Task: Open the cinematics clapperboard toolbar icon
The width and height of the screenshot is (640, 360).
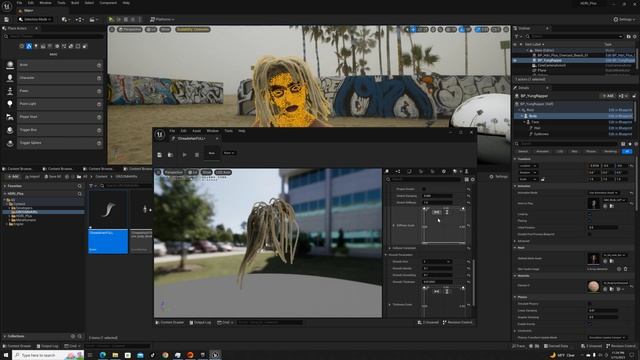Action: pyautogui.click(x=93, y=19)
